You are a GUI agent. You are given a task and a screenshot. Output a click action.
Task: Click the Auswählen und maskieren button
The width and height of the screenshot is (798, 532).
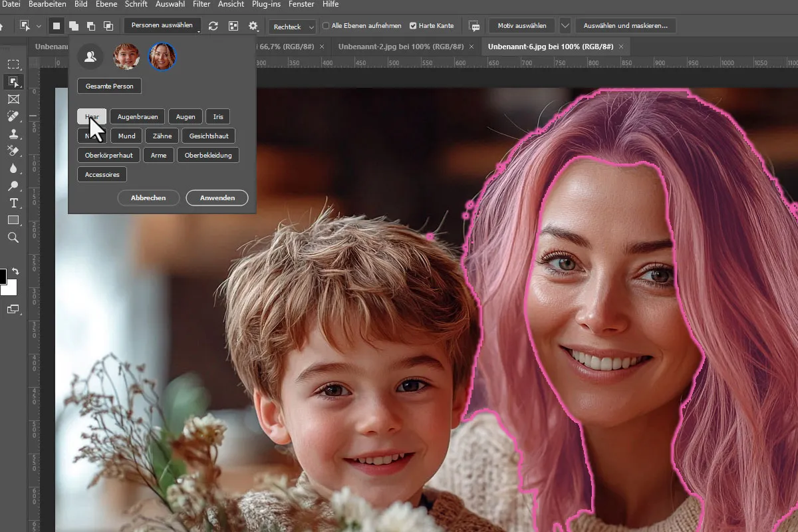(625, 26)
